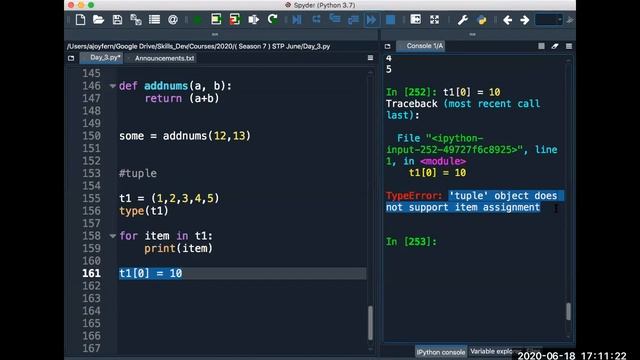Click the editor vertical scrollbar
The height and width of the screenshot is (360, 640).
370,322
